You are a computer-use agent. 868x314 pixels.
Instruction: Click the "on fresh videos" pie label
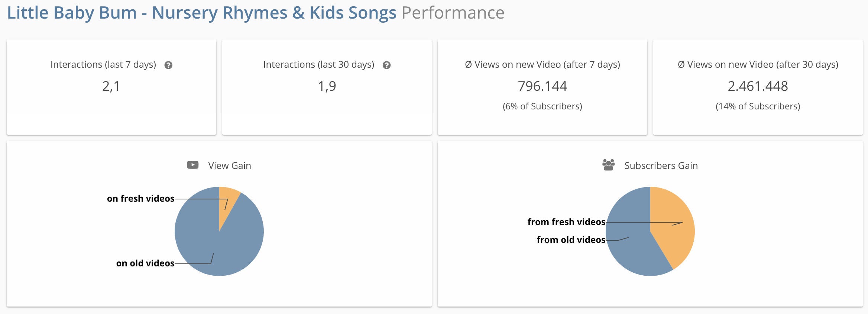pos(140,199)
